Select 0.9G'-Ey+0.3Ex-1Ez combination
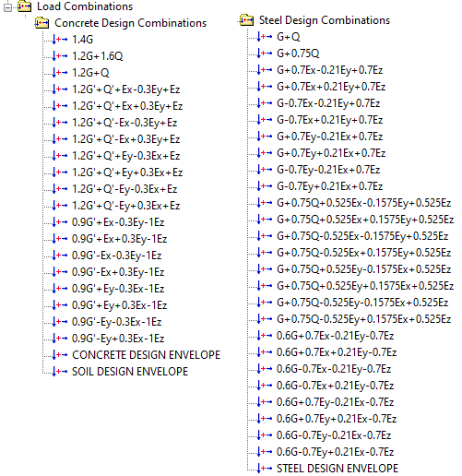Viewport: 462px width, 476px height. [x=118, y=339]
